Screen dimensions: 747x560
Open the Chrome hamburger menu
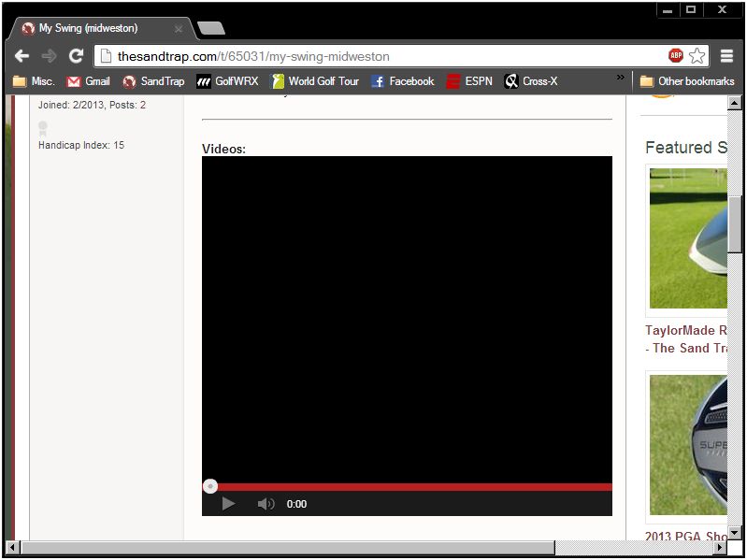[x=726, y=56]
